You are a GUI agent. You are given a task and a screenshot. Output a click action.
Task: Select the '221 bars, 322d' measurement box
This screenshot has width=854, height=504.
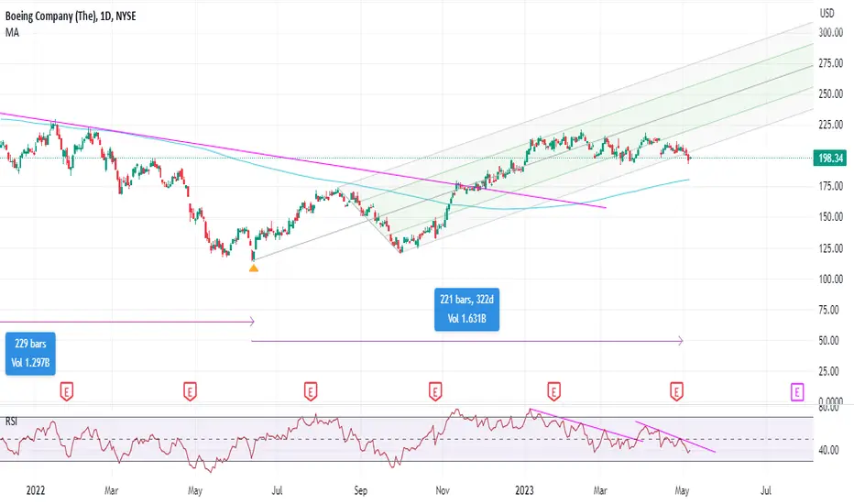click(x=466, y=310)
